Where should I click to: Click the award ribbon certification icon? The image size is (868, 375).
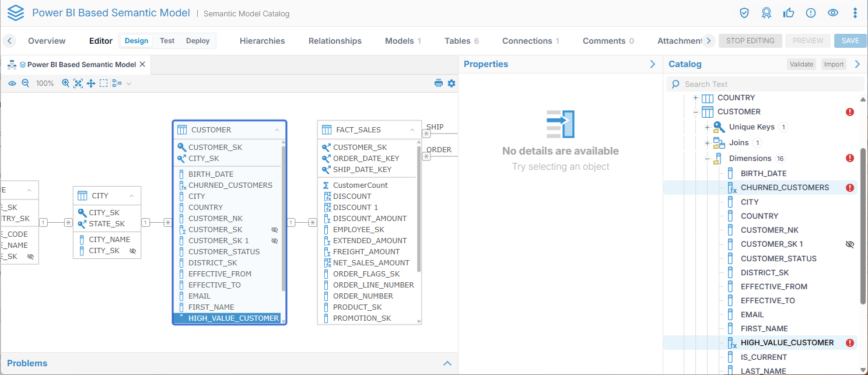(x=766, y=13)
